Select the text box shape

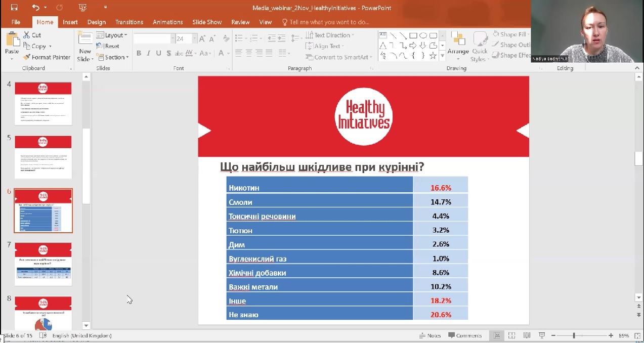(x=383, y=35)
